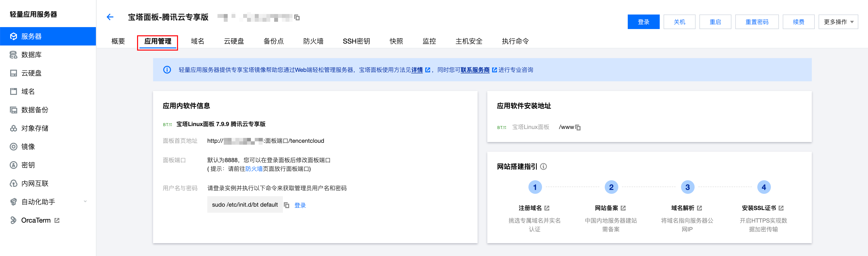
Task: Open the 服务器 sidebar icon
Action: coord(14,36)
